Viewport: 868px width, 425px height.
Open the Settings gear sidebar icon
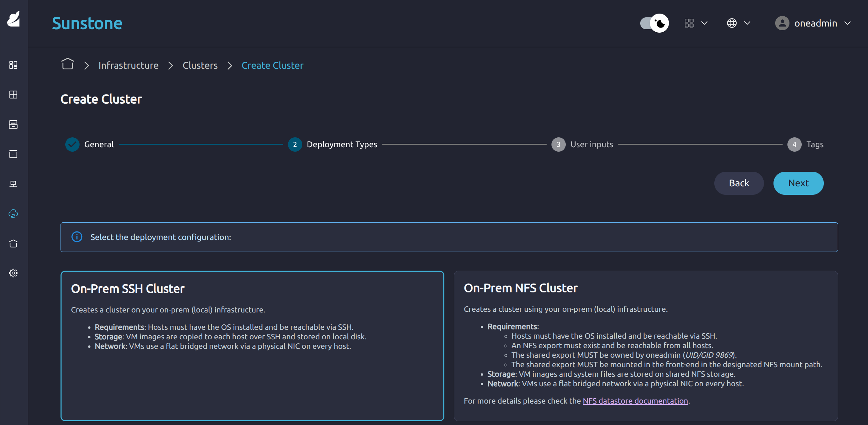click(13, 273)
